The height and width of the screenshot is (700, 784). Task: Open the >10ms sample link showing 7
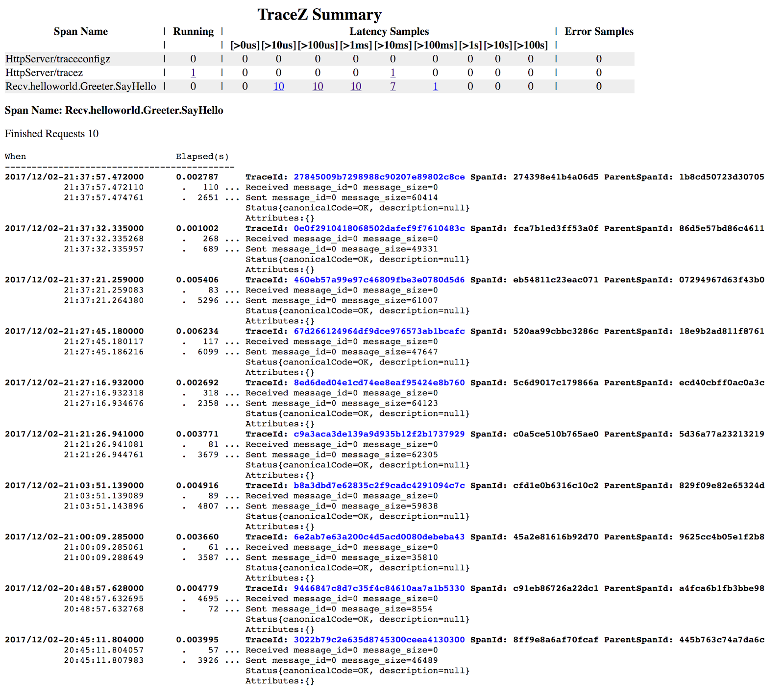[x=392, y=86]
